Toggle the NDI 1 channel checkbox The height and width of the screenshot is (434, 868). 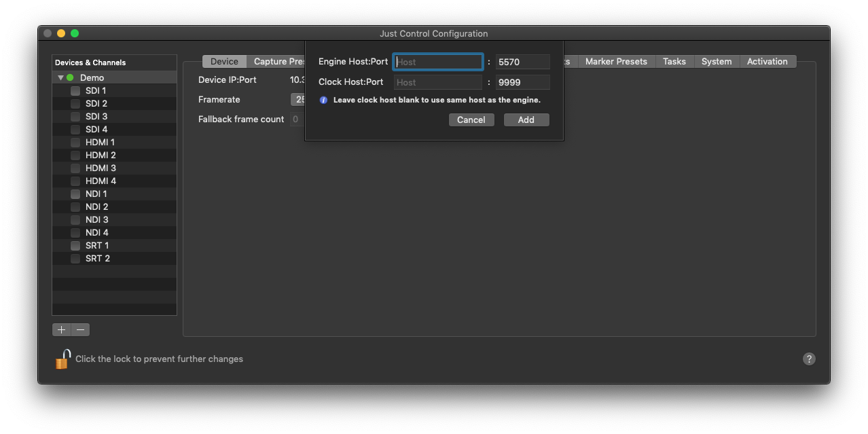pyautogui.click(x=75, y=194)
